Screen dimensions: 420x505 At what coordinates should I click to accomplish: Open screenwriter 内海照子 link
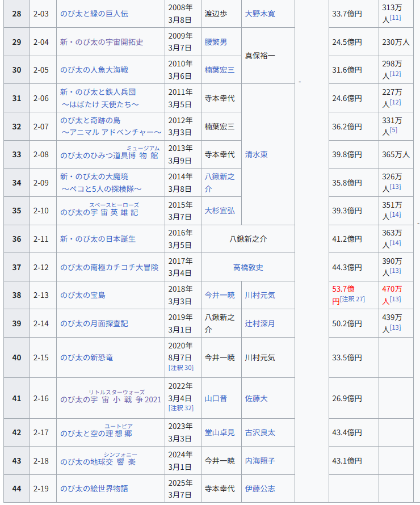260,461
